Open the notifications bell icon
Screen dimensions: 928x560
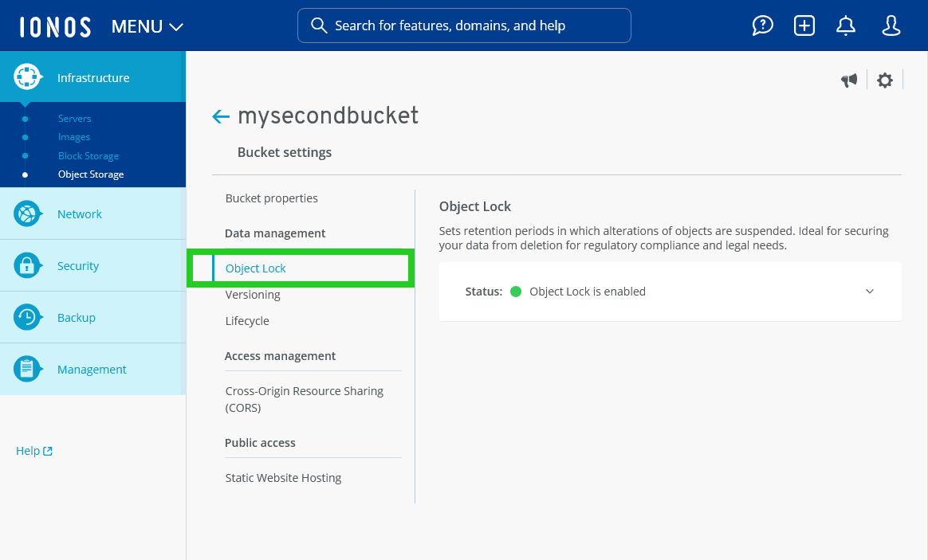846,25
